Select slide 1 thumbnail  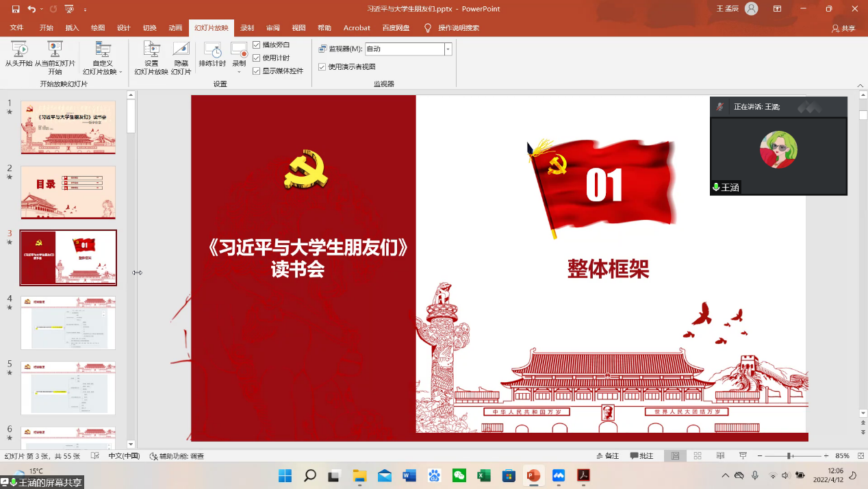click(68, 127)
